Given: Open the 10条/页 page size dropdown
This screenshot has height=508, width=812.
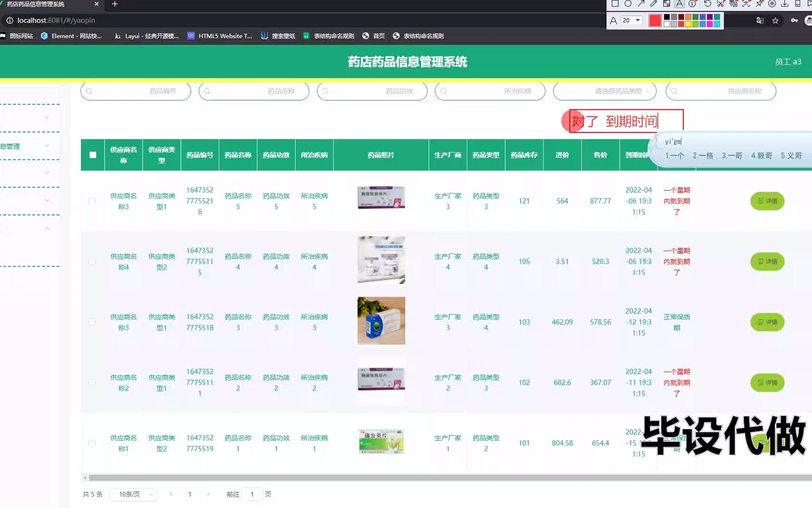Looking at the screenshot, I should (x=133, y=494).
